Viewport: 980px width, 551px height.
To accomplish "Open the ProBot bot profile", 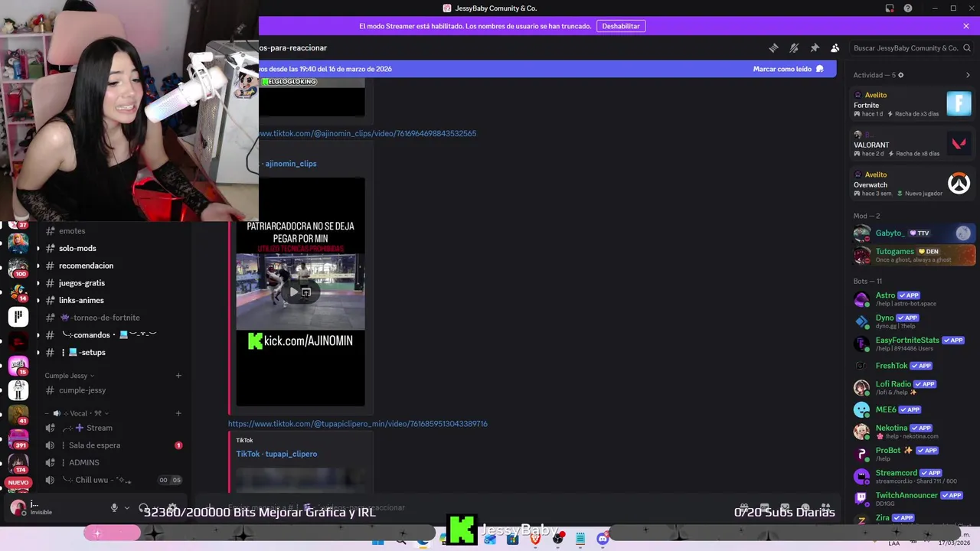I will (913, 454).
